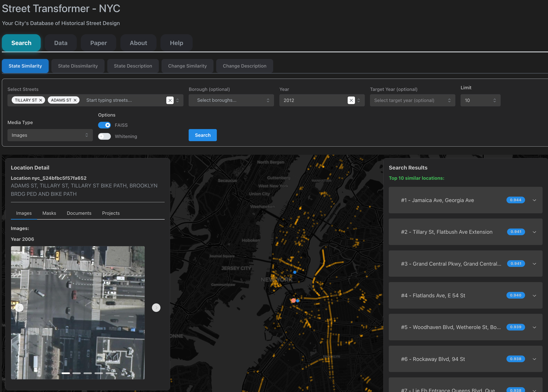Show the Projects tab in Location Detail
The image size is (548, 392).
[111, 213]
